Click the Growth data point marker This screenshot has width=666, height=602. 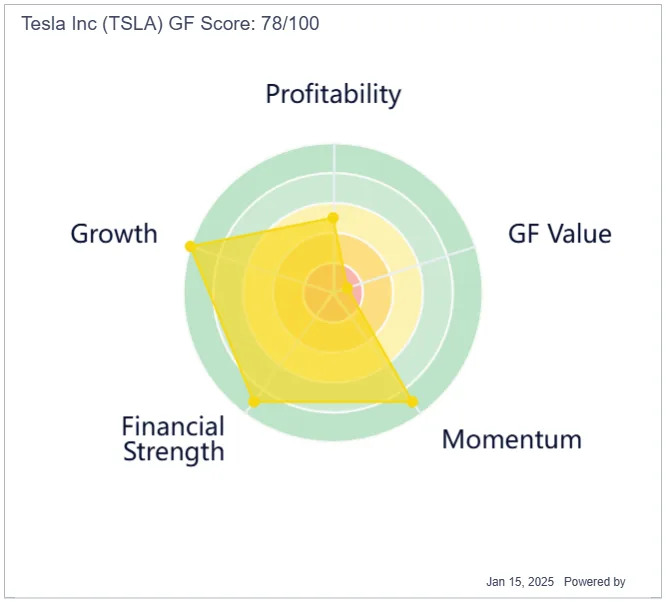[190, 246]
